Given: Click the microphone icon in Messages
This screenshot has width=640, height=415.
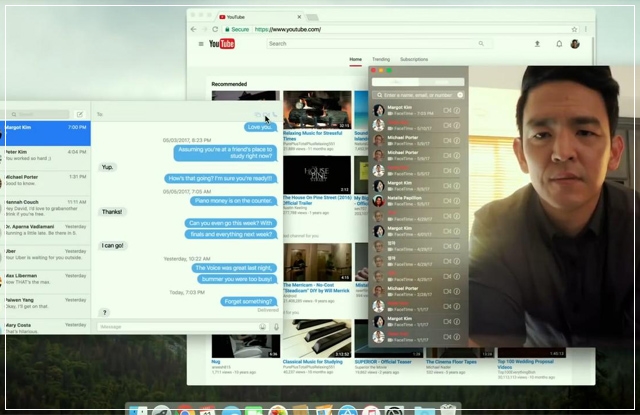Looking at the screenshot, I should (x=276, y=327).
